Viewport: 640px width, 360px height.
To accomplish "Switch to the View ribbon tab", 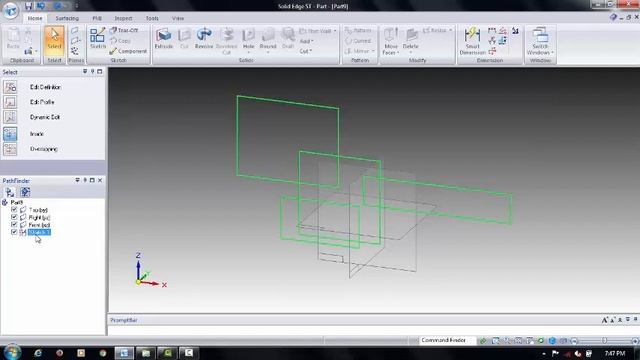I will (178, 18).
